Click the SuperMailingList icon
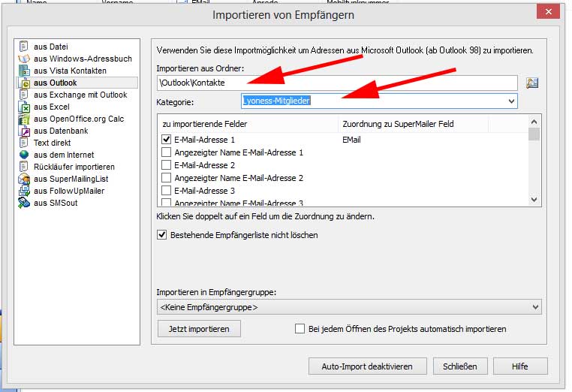This screenshot has width=572, height=392. click(24, 179)
